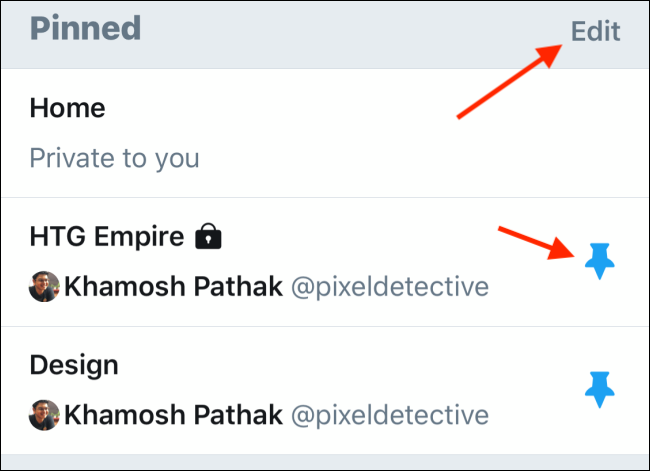The width and height of the screenshot is (650, 471).
Task: Click the gray strip below the Design row
Action: tap(325, 462)
